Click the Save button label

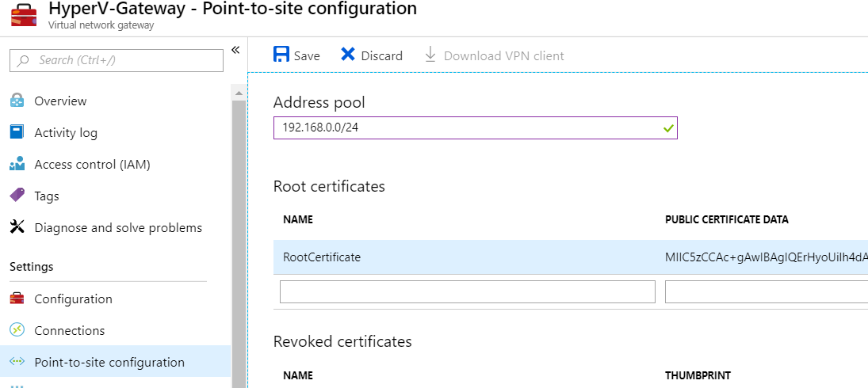[x=307, y=55]
